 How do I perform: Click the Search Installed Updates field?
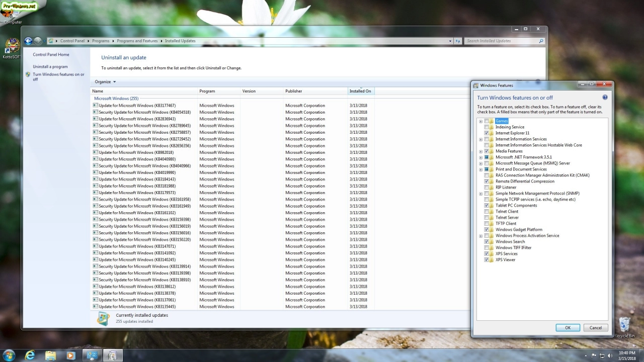tap(502, 41)
